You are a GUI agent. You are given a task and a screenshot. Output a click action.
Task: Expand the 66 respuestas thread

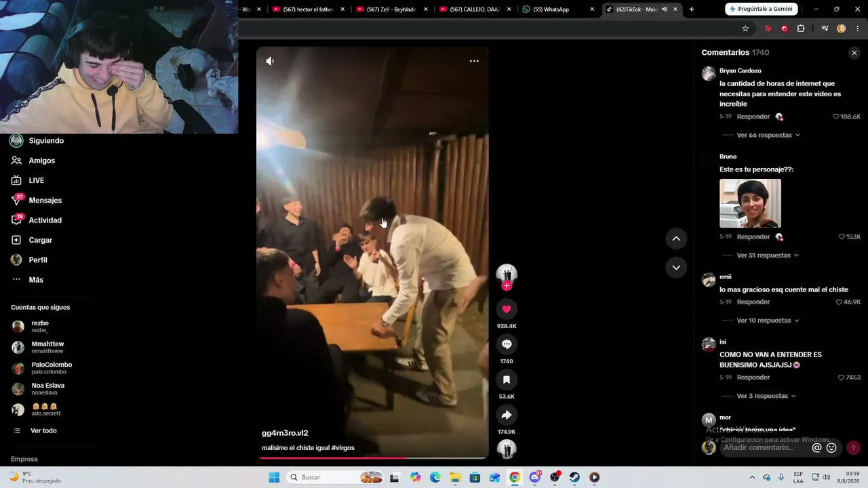(768, 135)
